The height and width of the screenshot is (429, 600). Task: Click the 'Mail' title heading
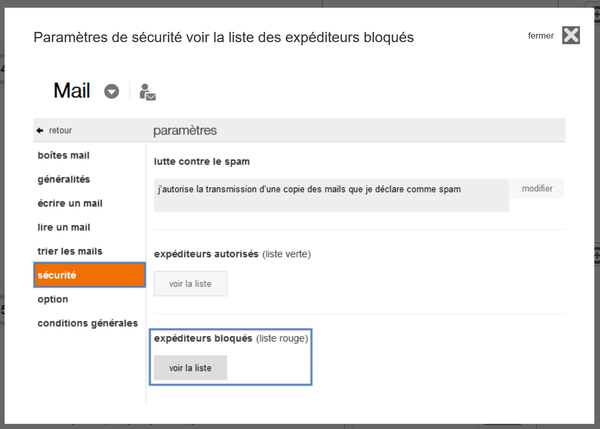(72, 91)
